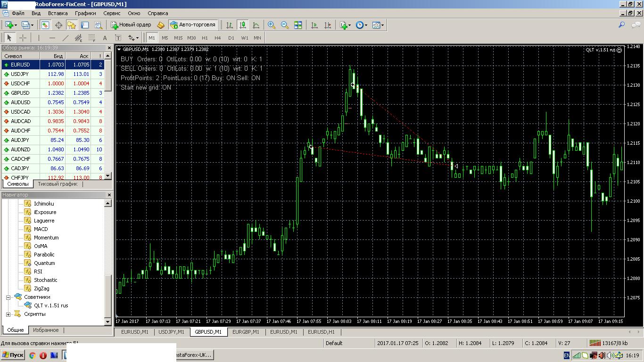Toggle the Market Watch window icon
The image size is (644, 362).
point(45,25)
